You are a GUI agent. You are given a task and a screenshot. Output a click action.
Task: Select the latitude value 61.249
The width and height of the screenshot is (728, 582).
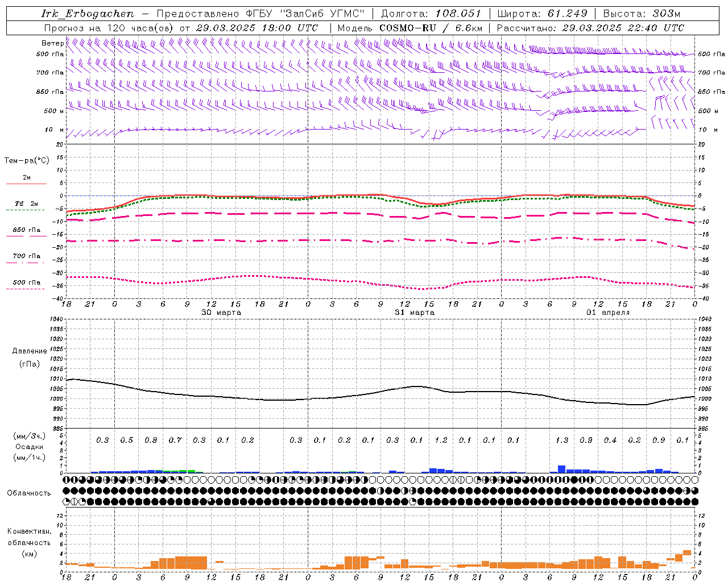tap(567, 14)
